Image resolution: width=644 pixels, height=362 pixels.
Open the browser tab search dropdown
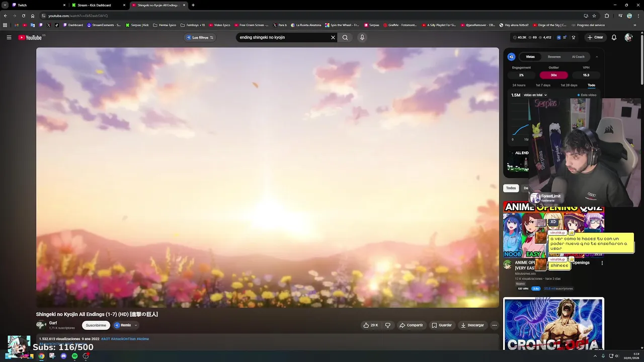point(5,5)
